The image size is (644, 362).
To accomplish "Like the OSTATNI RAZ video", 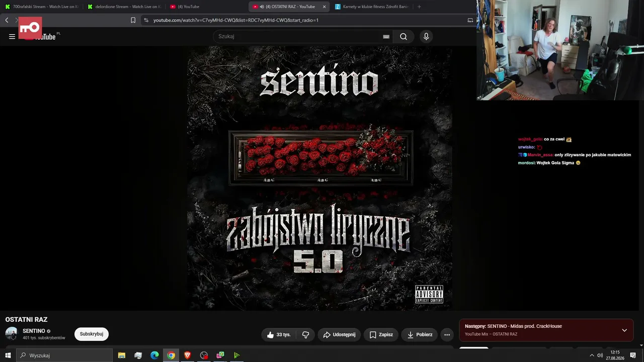I will click(x=278, y=335).
